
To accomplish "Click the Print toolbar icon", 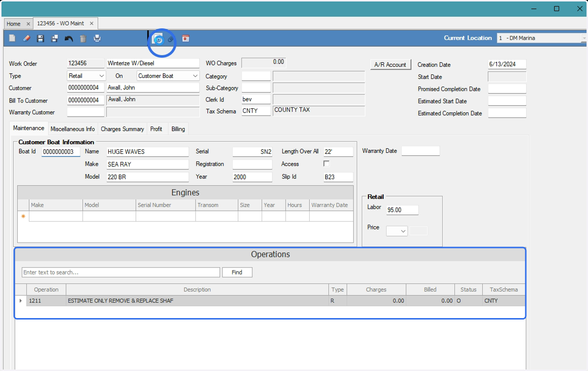I will click(x=97, y=38).
